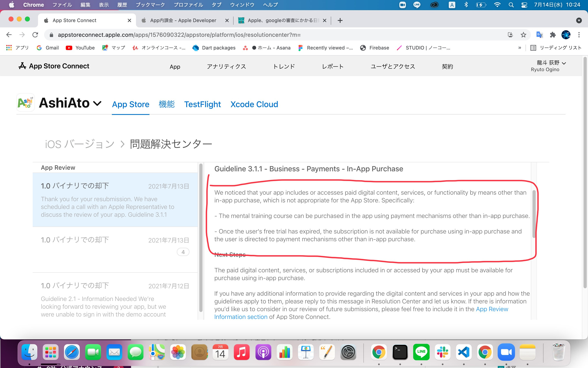
Task: Open アナリティクス in top navigation
Action: (x=226, y=66)
